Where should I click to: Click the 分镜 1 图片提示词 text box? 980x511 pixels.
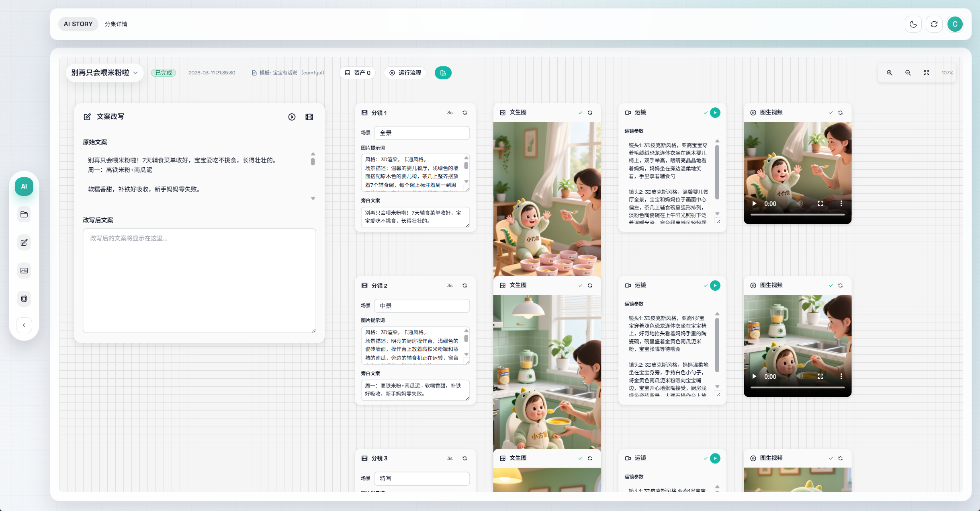415,172
